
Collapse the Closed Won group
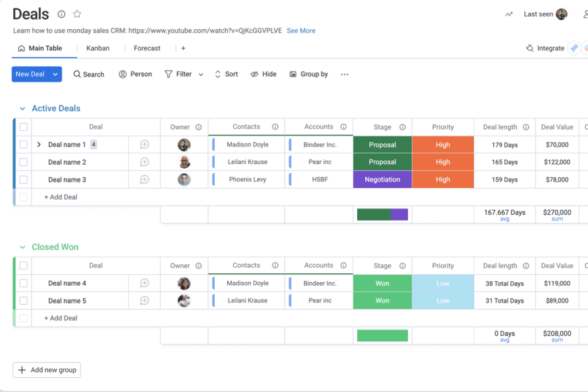(22, 247)
